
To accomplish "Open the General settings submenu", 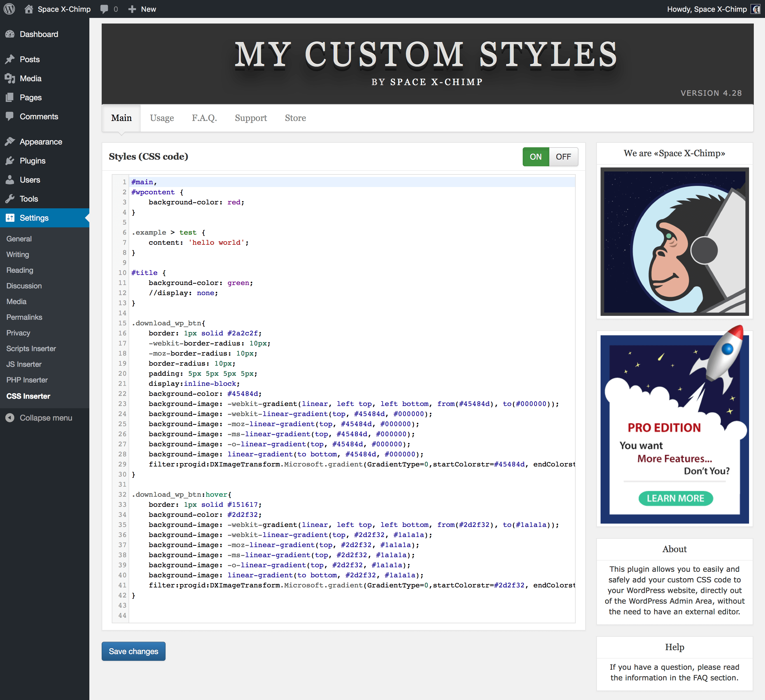I will click(19, 239).
